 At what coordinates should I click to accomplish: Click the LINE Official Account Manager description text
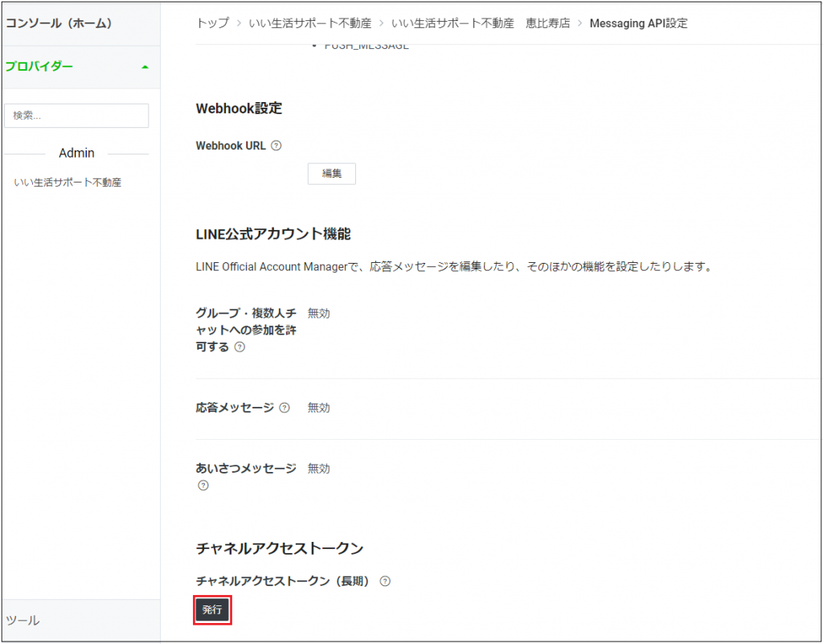tap(454, 267)
